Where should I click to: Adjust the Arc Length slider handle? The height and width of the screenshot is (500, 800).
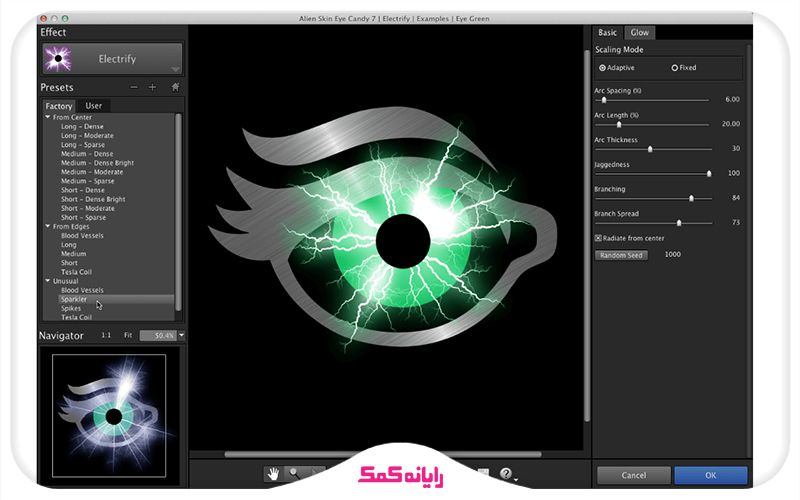pos(619,124)
